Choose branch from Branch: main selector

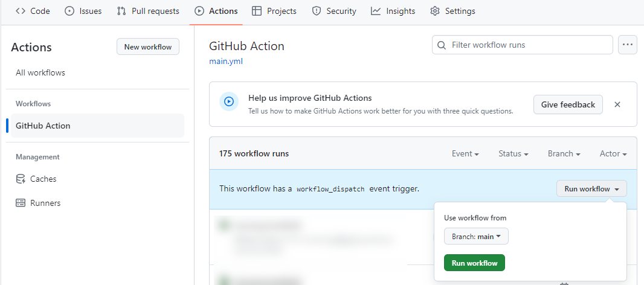click(476, 237)
